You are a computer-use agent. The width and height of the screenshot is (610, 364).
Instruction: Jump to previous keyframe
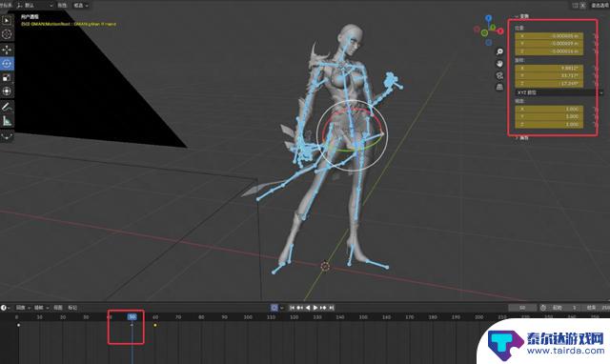click(299, 308)
